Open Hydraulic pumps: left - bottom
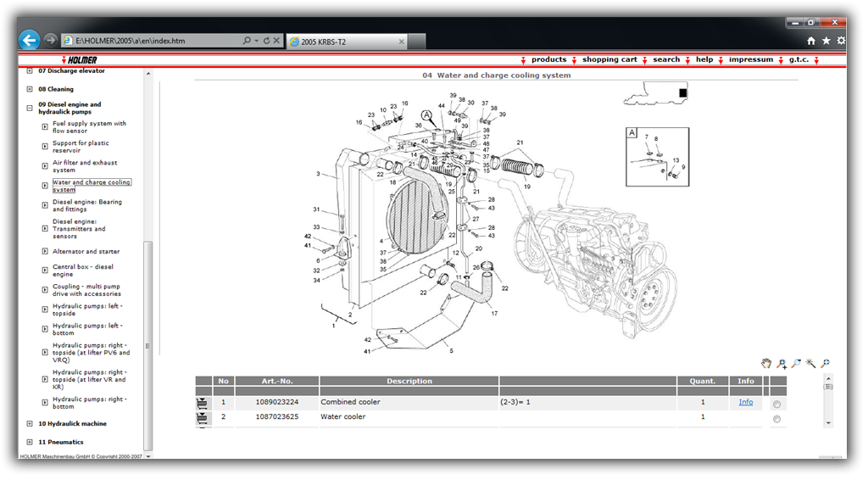The height and width of the screenshot is (480, 868). (x=87, y=329)
